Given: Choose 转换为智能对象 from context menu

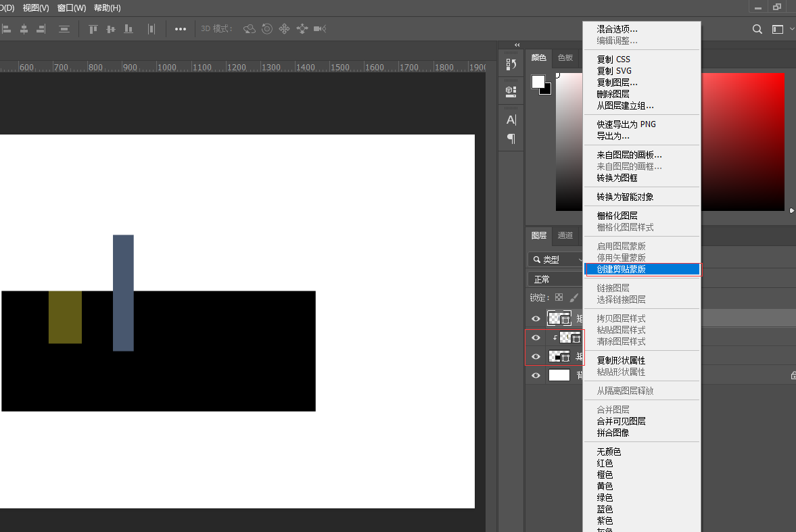Looking at the screenshot, I should (625, 197).
